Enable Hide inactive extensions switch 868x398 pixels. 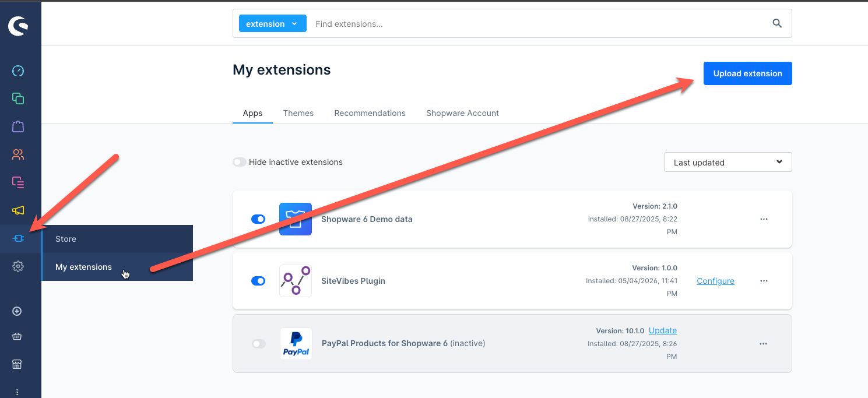[240, 162]
